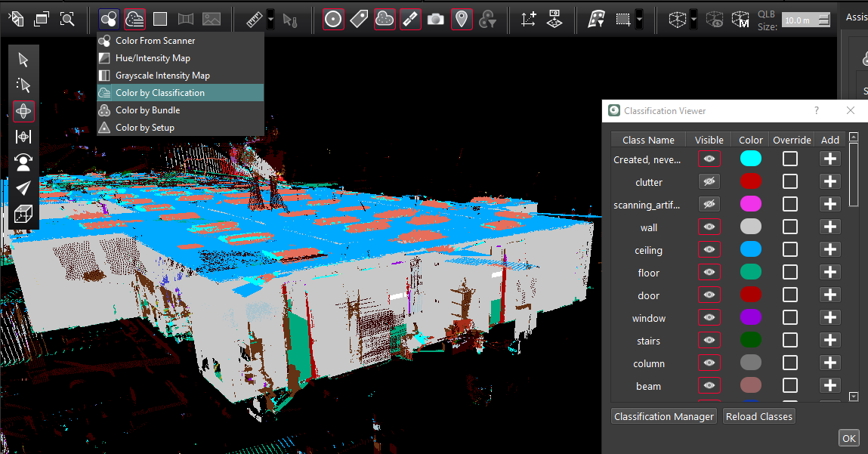Show the clutter classification points
This screenshot has height=454, width=868.
(708, 181)
